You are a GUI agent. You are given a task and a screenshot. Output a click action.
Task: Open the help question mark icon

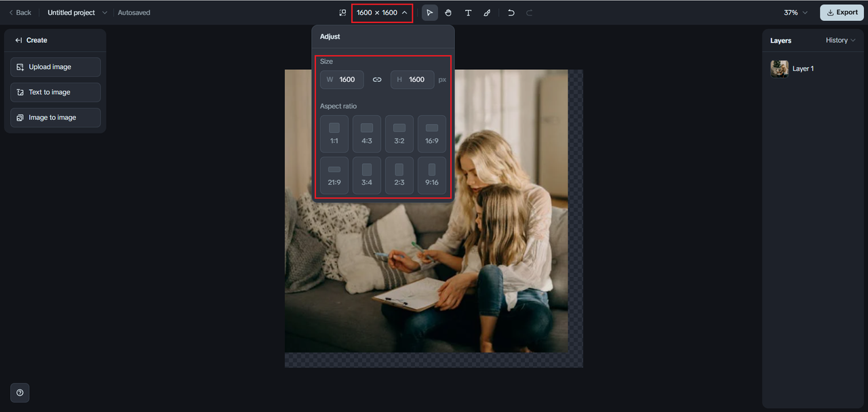pyautogui.click(x=20, y=392)
